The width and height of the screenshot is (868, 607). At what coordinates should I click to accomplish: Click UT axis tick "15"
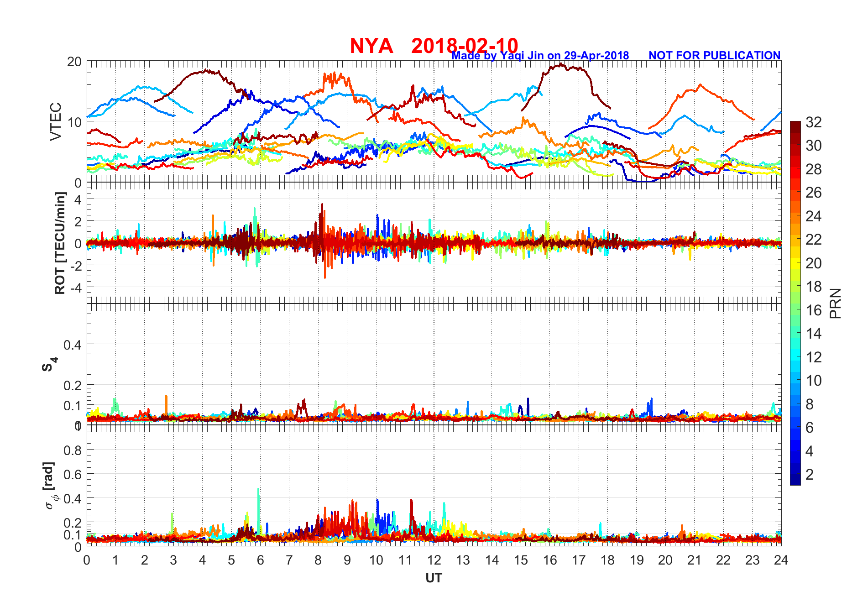click(521, 560)
